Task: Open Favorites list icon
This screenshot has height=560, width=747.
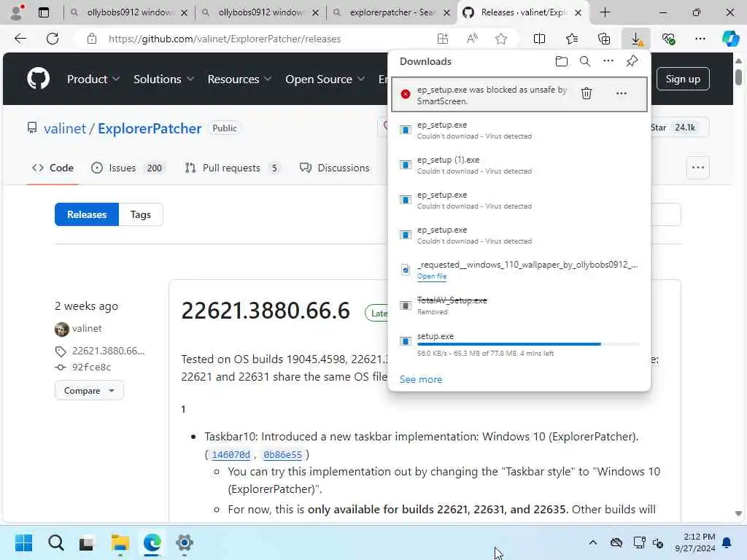Action: coord(572,39)
